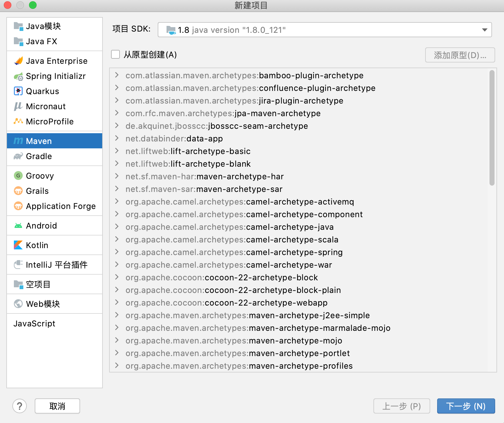Choose the JavaScript project type
This screenshot has height=423, width=504.
(55, 324)
